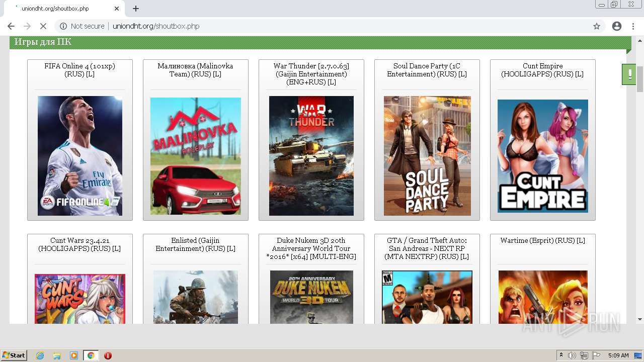Close the uniondht.org tab
The image size is (644, 362).
pos(117,9)
